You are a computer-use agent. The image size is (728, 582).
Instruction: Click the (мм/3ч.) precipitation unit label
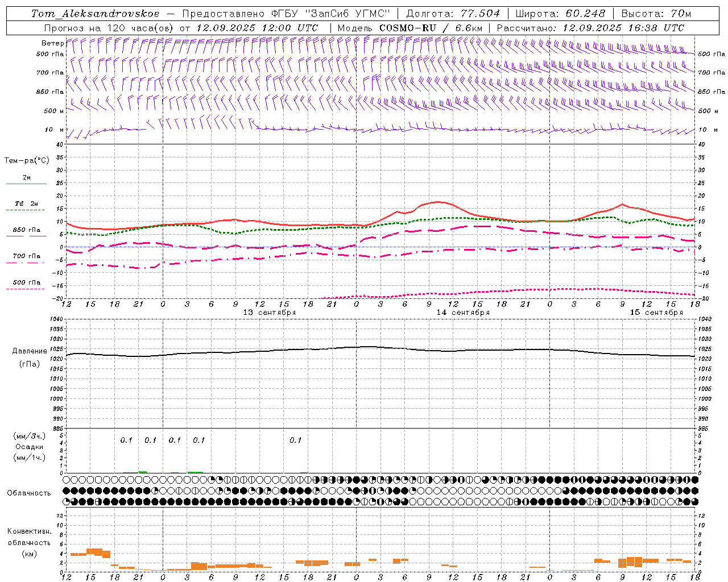pyautogui.click(x=30, y=436)
